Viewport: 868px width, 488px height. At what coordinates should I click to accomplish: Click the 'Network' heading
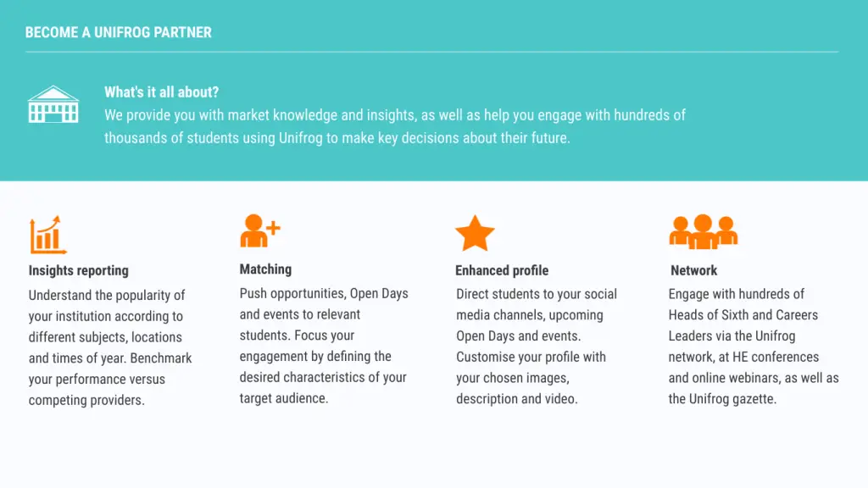coord(693,271)
